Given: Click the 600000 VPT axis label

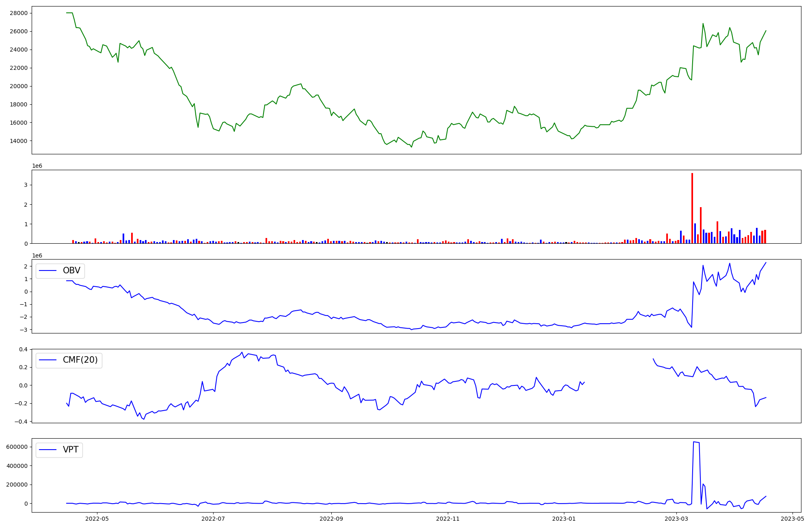Looking at the screenshot, I should click(17, 447).
